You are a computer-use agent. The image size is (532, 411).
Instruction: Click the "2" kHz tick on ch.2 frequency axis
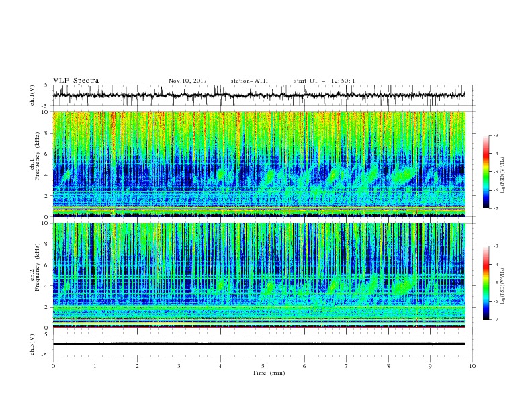click(x=48, y=307)
